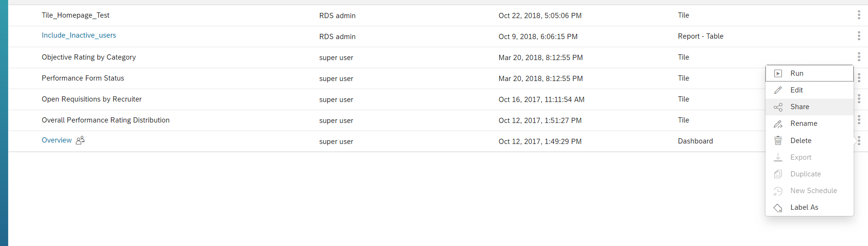This screenshot has width=868, height=246.
Task: Click the Share network icon
Action: [778, 107]
